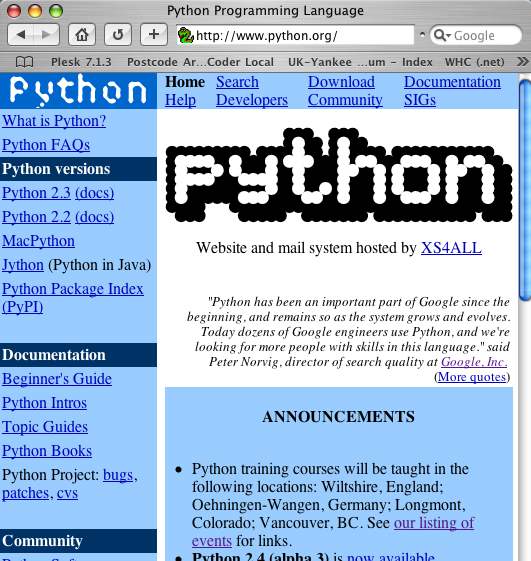Click the Home label in top navigation
This screenshot has height=561, width=531.
tap(185, 82)
